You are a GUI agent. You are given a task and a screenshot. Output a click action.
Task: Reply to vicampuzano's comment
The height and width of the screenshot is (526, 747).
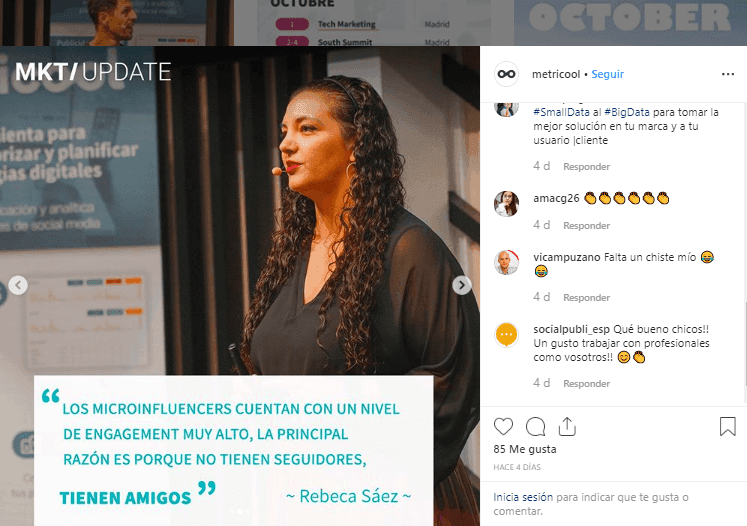tap(586, 297)
